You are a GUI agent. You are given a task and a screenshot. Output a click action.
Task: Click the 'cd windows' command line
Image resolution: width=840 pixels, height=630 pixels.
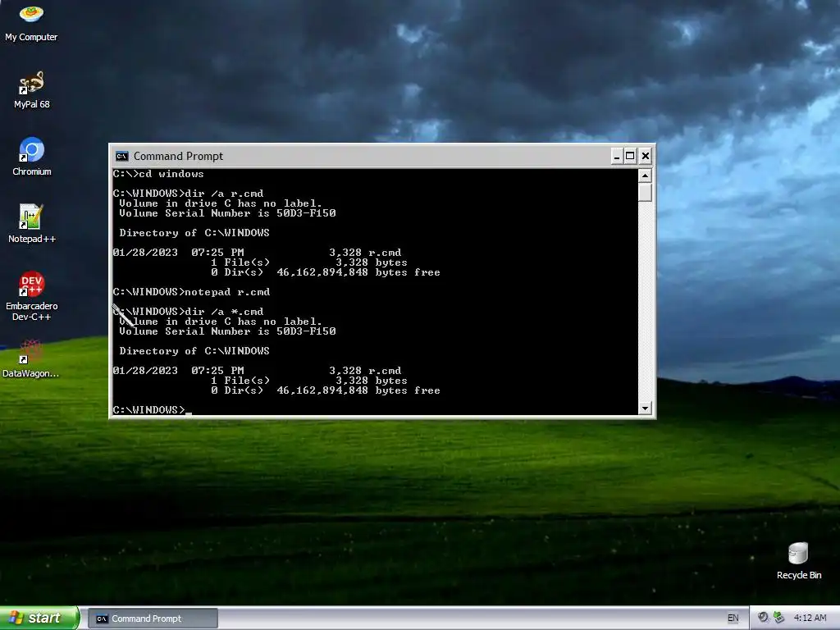coord(158,174)
